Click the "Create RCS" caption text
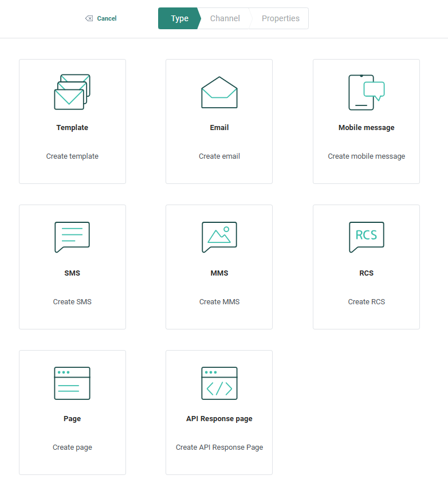This screenshot has height=479, width=448. click(366, 302)
